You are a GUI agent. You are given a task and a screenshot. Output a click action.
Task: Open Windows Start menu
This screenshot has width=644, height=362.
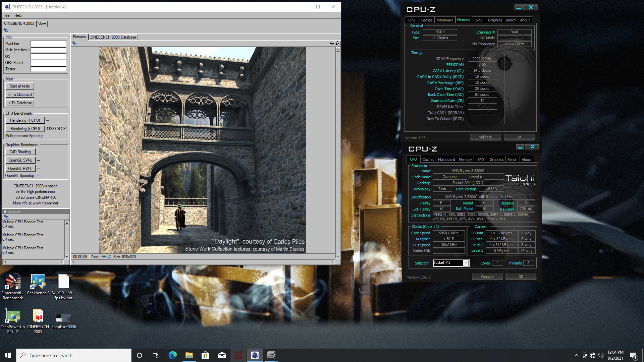(x=8, y=355)
